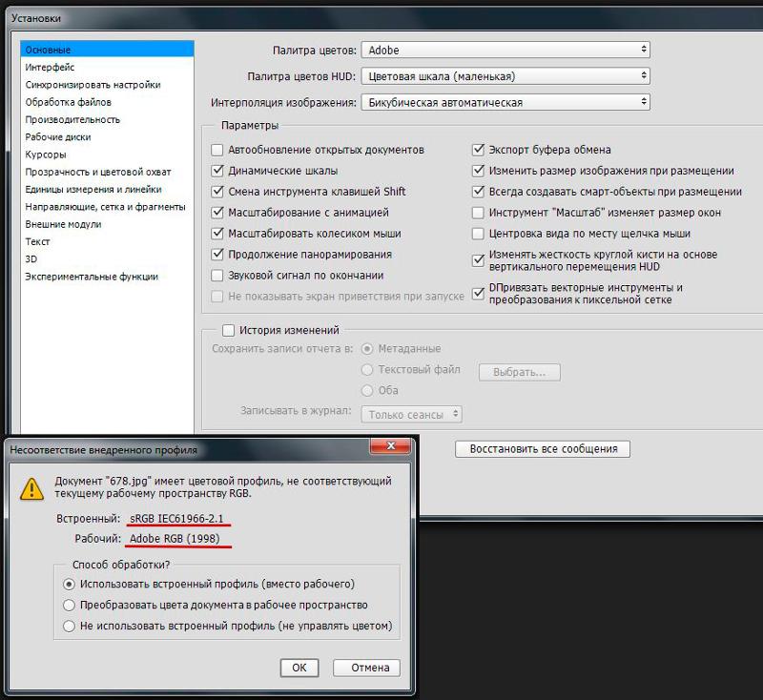Click the warning triangle icon in the dialog
Screen dimensions: 763x700
click(33, 488)
